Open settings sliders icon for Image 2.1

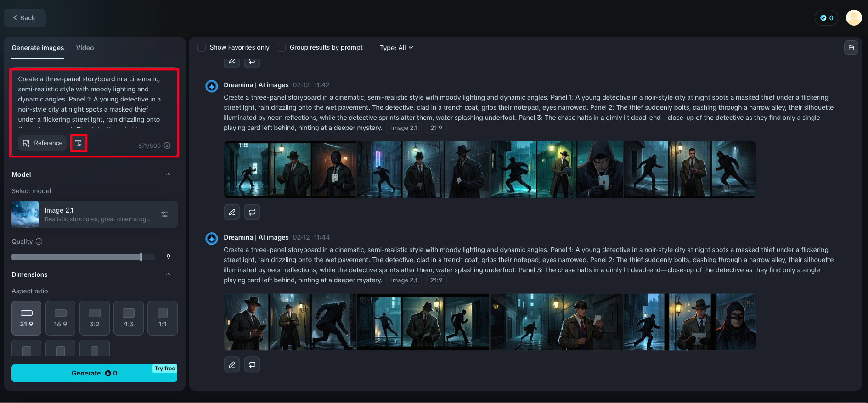point(164,214)
